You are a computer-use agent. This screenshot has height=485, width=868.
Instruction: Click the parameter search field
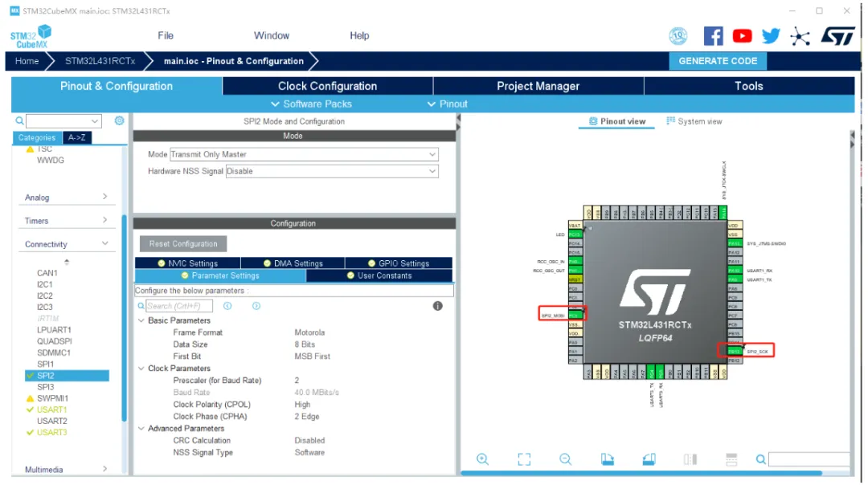click(178, 306)
